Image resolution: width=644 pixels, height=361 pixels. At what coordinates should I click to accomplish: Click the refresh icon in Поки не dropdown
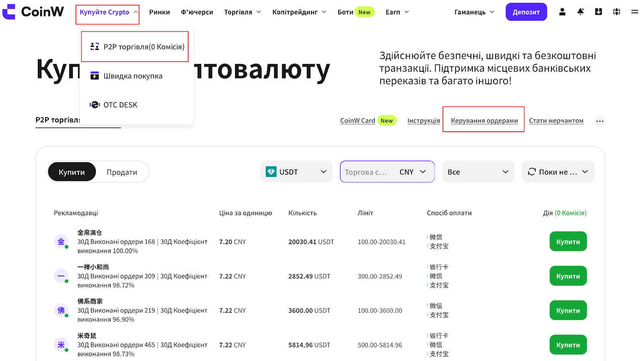pyautogui.click(x=532, y=172)
